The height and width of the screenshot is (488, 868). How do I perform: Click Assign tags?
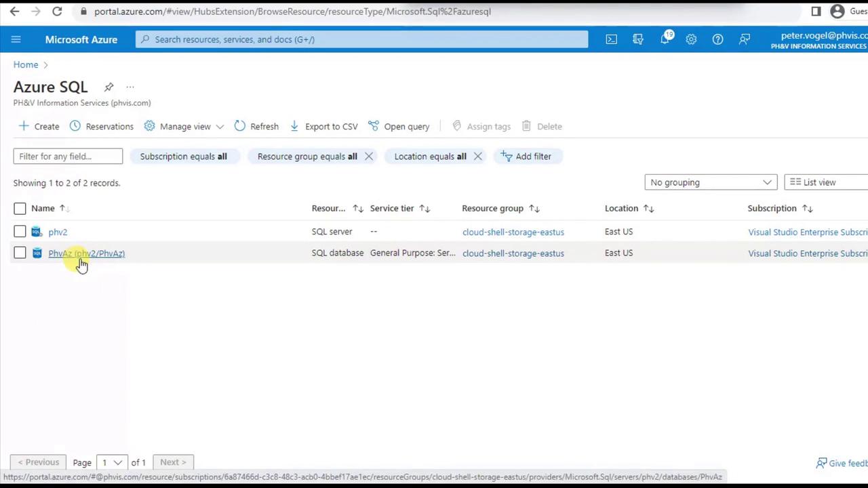pyautogui.click(x=481, y=127)
